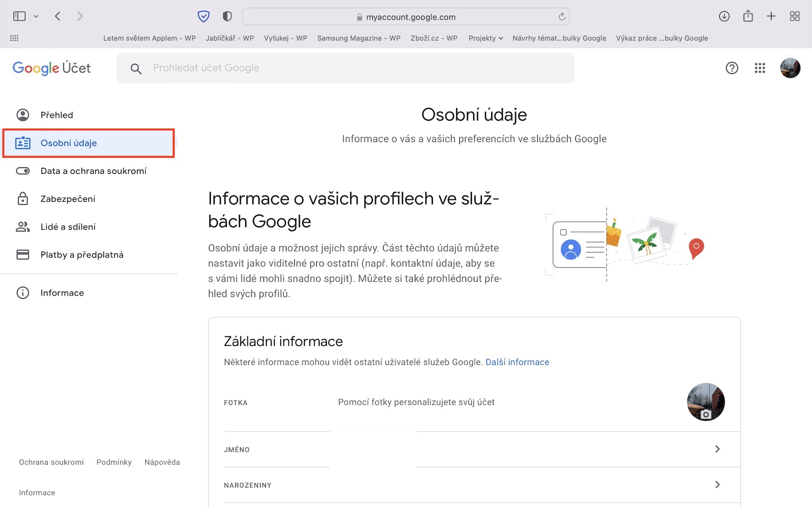Select Zabezpečení in the side menu
This screenshot has height=508, width=812.
point(89,199)
